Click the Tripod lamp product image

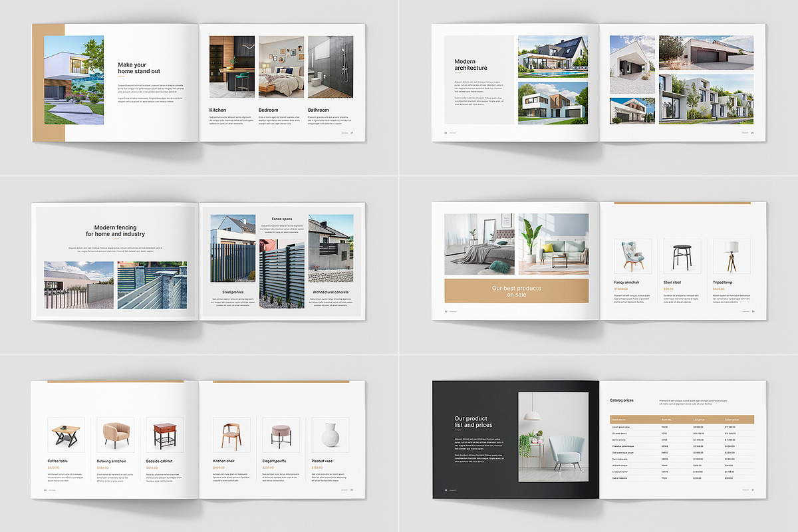click(731, 255)
